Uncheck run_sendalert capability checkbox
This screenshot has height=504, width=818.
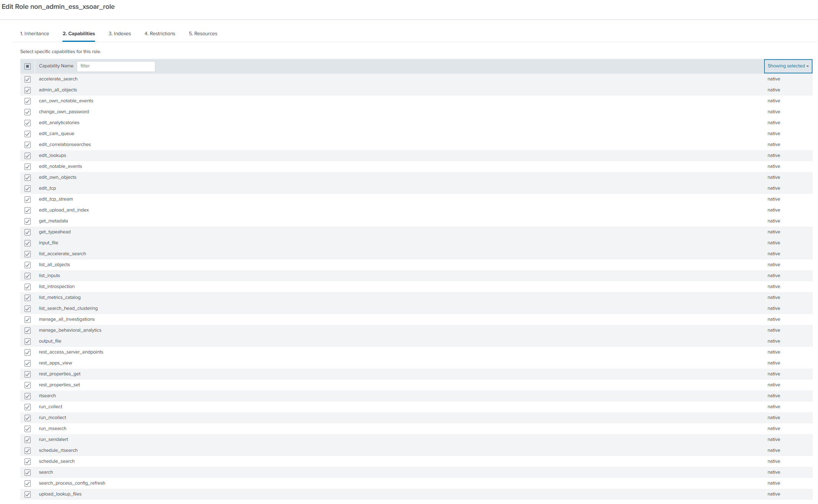tap(28, 440)
